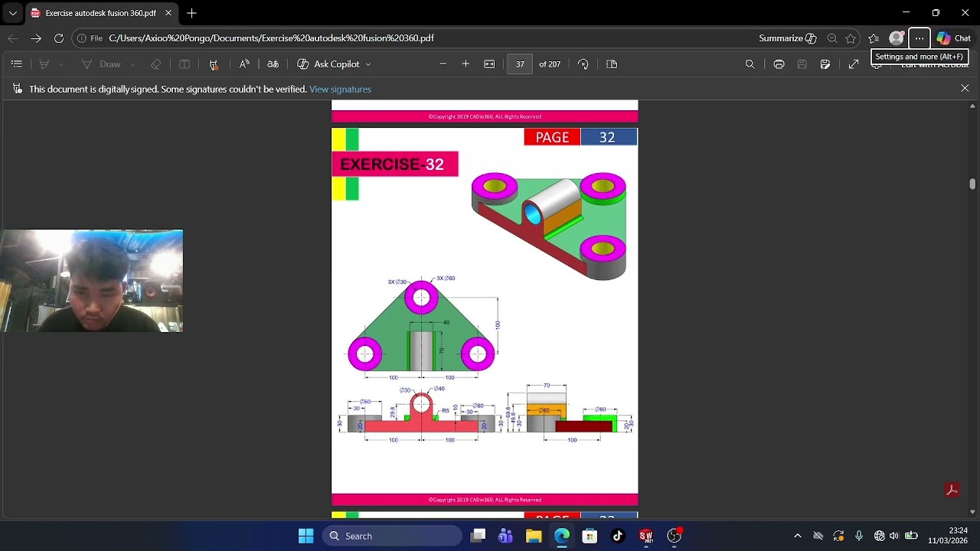Open TikTok from the taskbar
980x551 pixels.
[x=618, y=536]
